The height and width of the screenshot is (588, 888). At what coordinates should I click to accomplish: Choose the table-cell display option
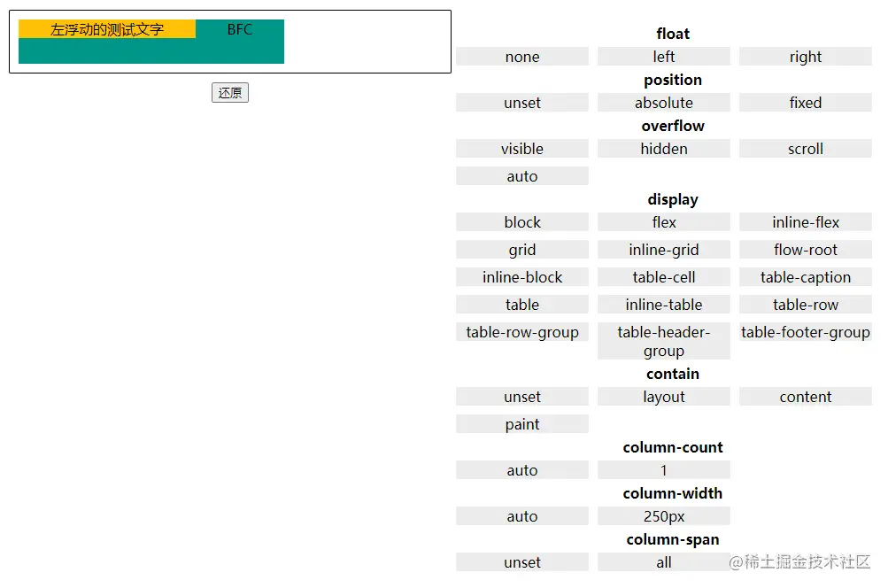[664, 277]
